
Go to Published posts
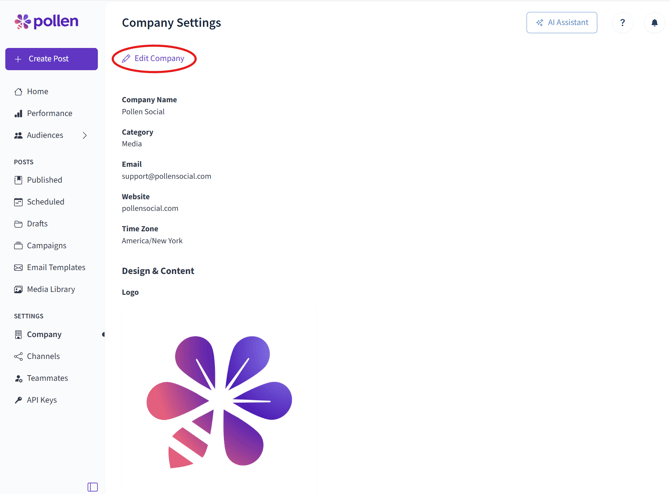[44, 180]
